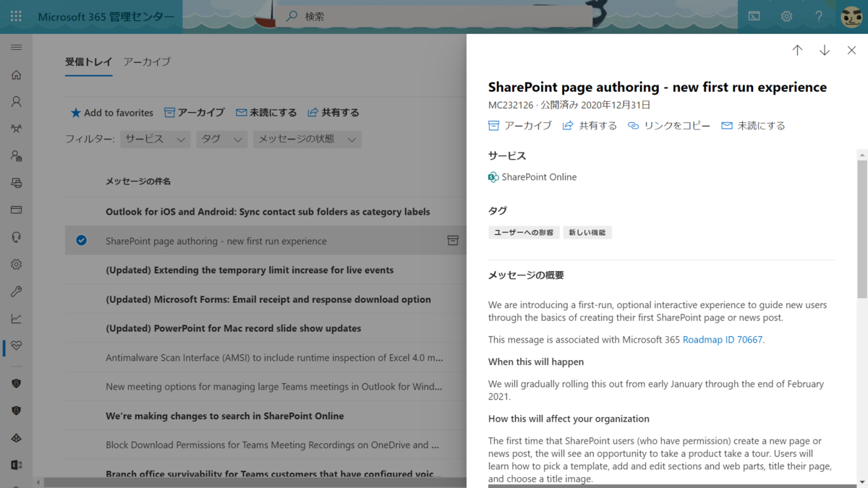This screenshot has height=488, width=868.
Task: Click アーカイブ in the list toolbar
Action: 194,112
